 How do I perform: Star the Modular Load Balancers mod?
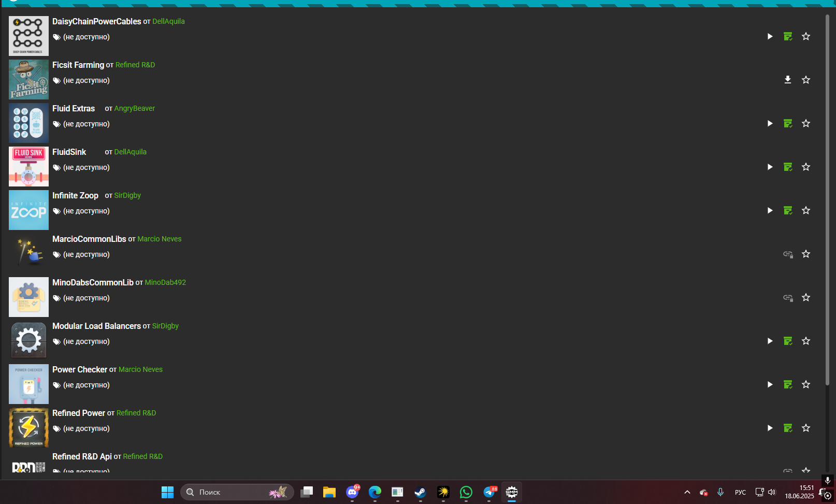click(806, 341)
